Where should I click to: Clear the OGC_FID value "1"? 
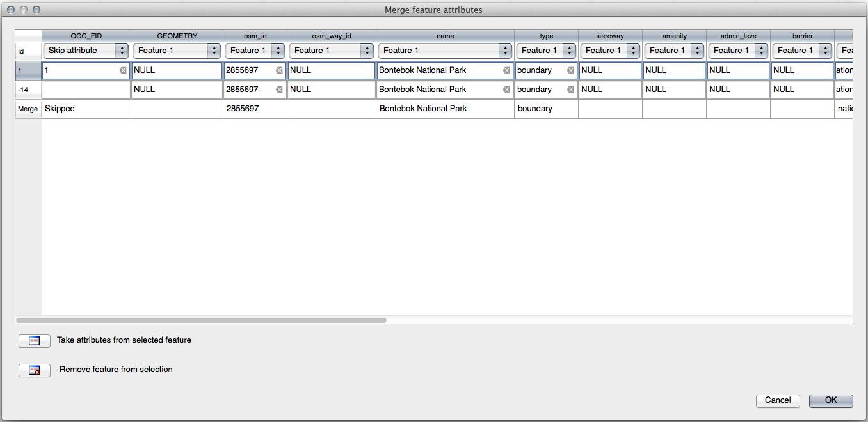(x=124, y=70)
